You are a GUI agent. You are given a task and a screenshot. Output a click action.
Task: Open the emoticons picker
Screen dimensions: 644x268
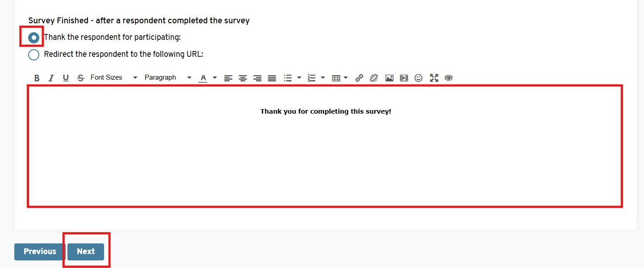click(x=418, y=78)
